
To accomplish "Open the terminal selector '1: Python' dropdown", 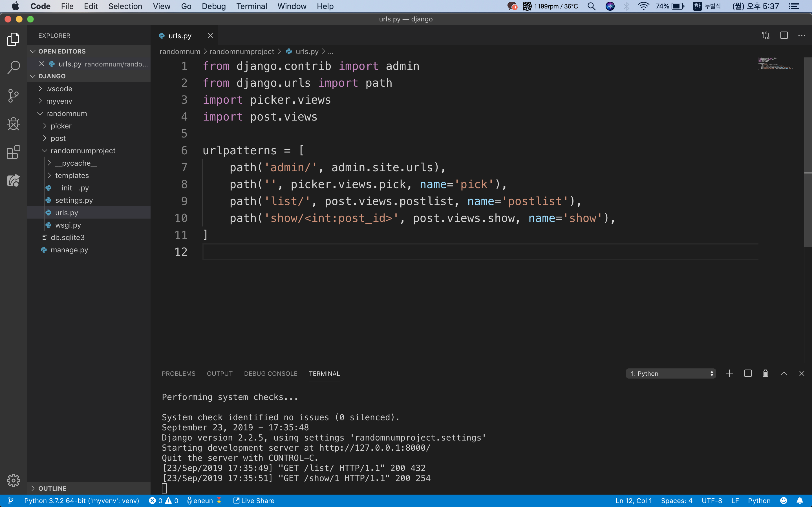I will point(671,373).
